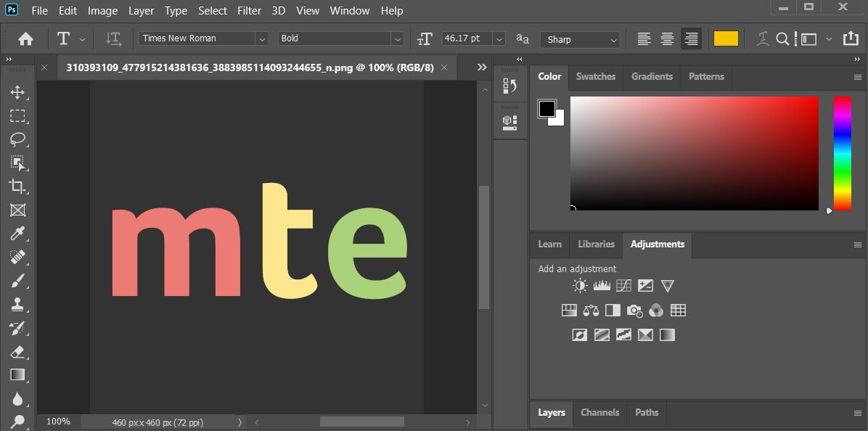Viewport: 868px width, 431px height.
Task: Select the Clone Stamp tool
Action: [x=18, y=304]
